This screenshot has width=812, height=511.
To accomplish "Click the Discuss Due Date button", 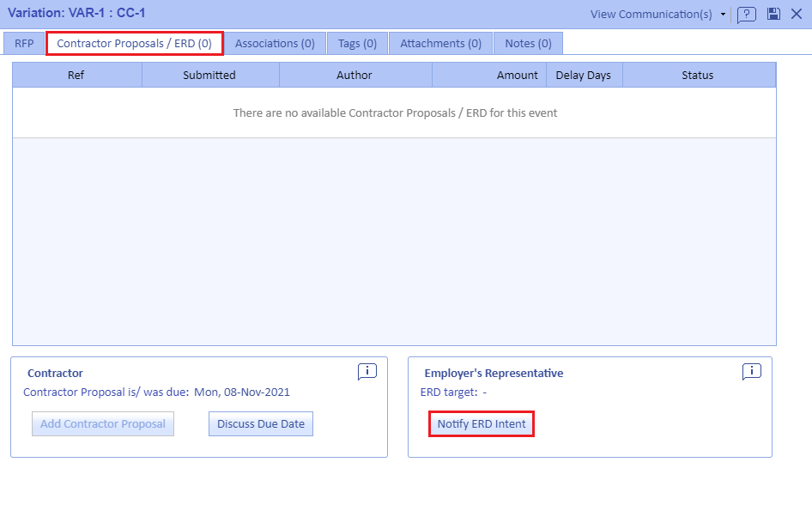I will click(x=261, y=423).
